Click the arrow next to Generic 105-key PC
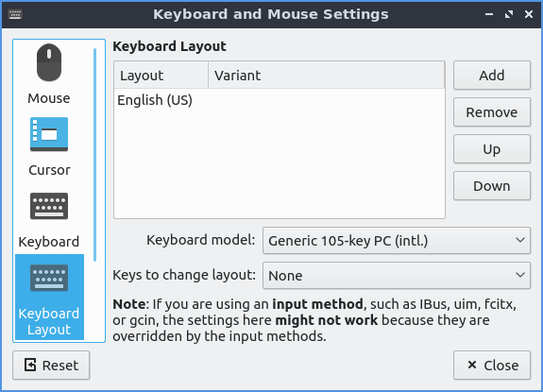Image resolution: width=543 pixels, height=392 pixels. click(x=519, y=240)
